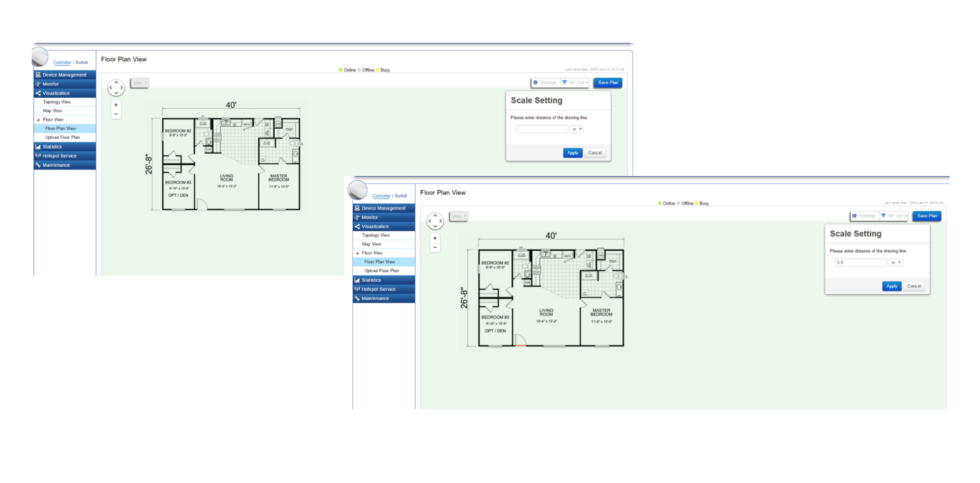Screen dimensions: 980x483
Task: Collapse Floor View tree in lower-right window
Action: point(357,253)
